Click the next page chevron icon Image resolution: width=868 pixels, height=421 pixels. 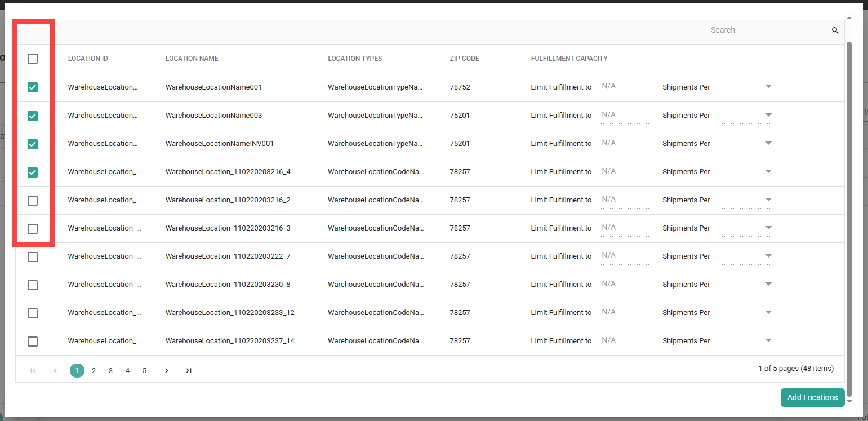point(167,370)
